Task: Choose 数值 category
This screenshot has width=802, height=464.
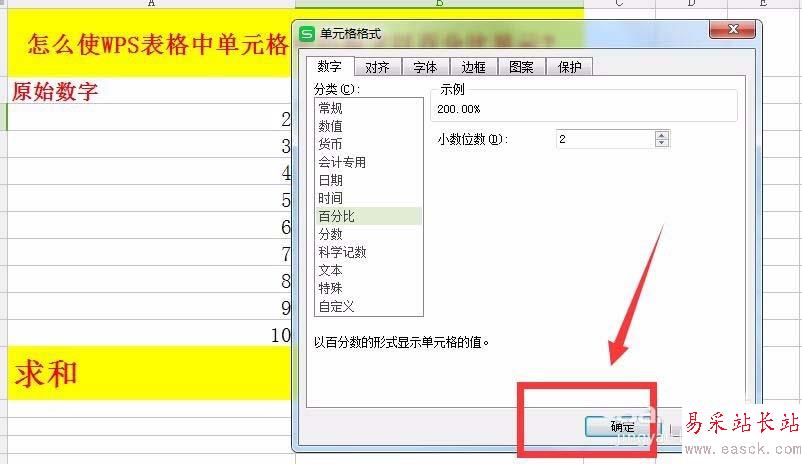Action: tap(368, 126)
